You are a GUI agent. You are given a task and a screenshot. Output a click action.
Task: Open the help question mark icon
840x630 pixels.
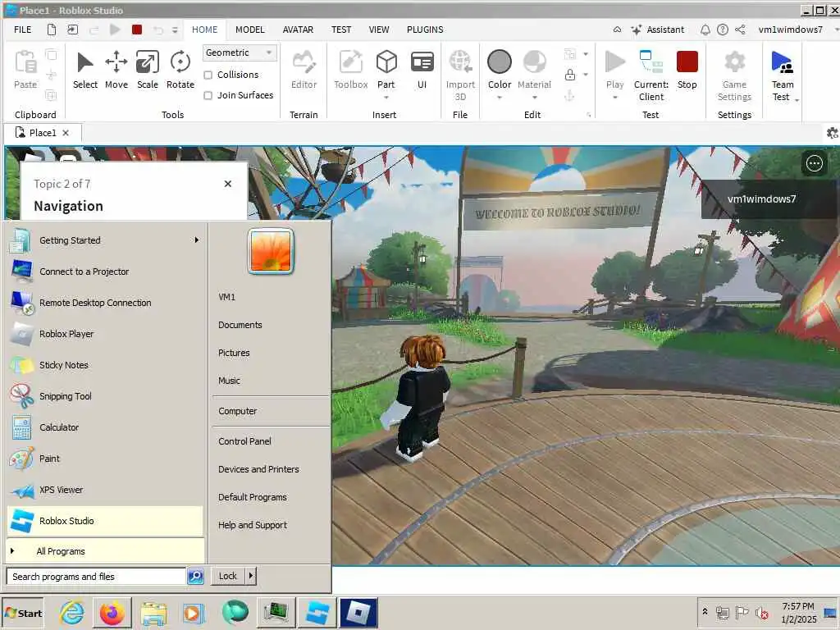click(x=722, y=30)
